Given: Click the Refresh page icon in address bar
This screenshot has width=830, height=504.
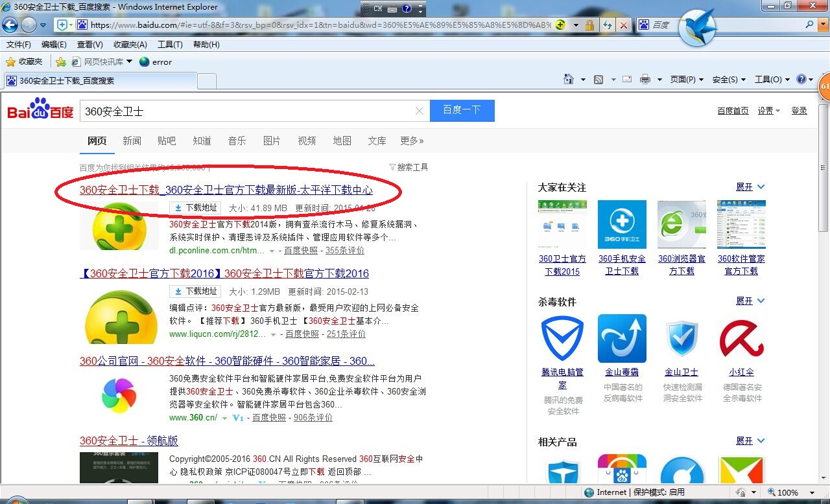Looking at the screenshot, I should tap(607, 25).
